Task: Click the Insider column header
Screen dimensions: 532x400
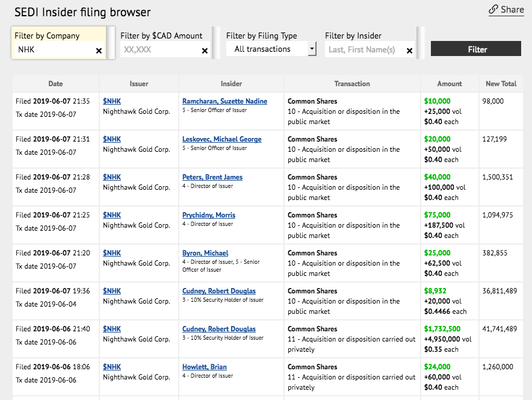Action: point(231,84)
